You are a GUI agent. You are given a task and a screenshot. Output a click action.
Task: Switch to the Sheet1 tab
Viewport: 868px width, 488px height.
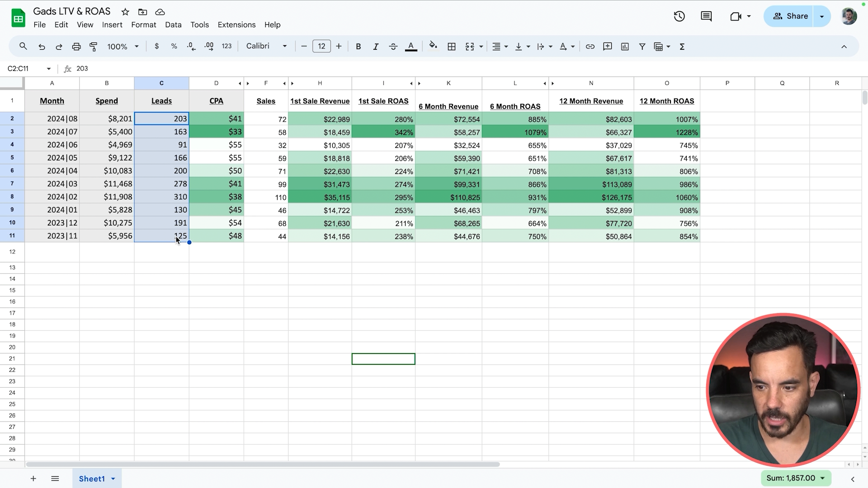tap(92, 479)
